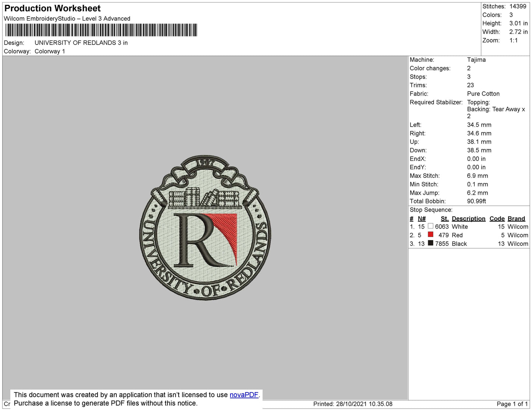Select the Min Stitch value '0.1 mm'
The width and height of the screenshot is (532, 411).
coord(478,184)
